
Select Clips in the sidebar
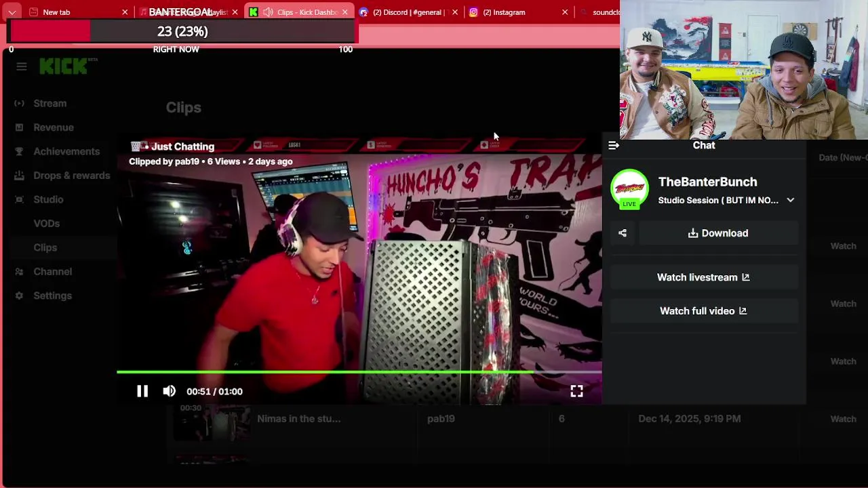[x=45, y=247]
